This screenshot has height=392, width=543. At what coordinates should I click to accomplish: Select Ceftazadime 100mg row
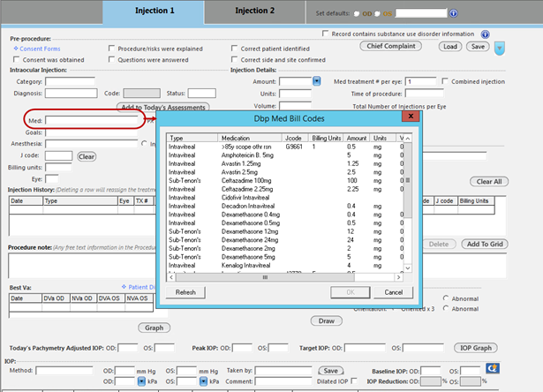(x=286, y=180)
